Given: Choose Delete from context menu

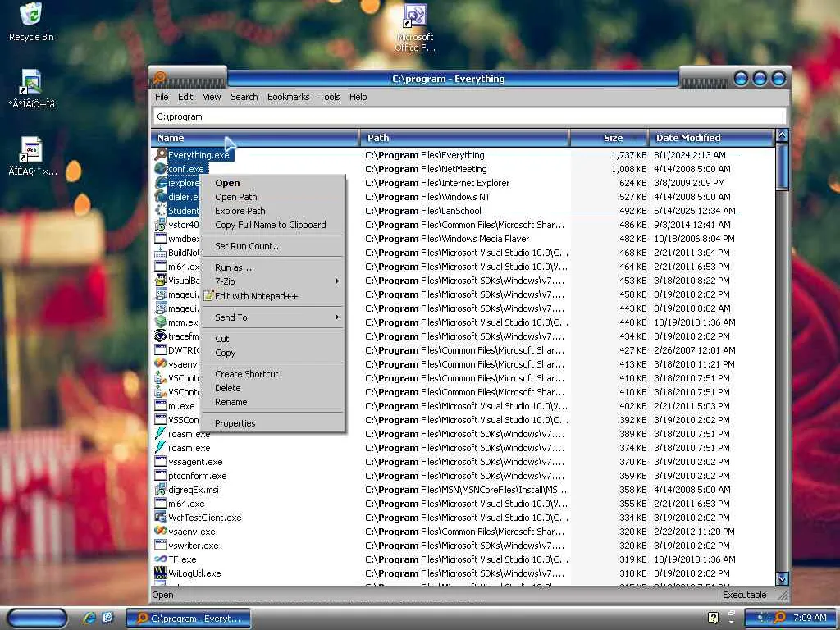Looking at the screenshot, I should [x=272, y=388].
